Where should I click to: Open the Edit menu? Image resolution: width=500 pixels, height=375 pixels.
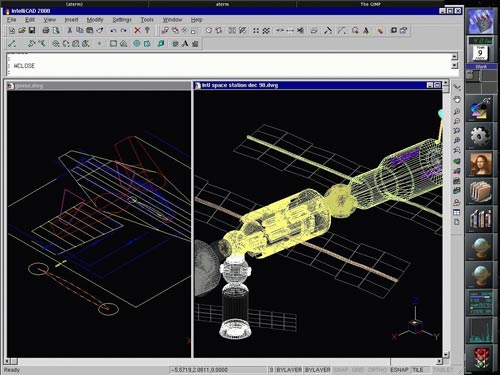point(30,20)
